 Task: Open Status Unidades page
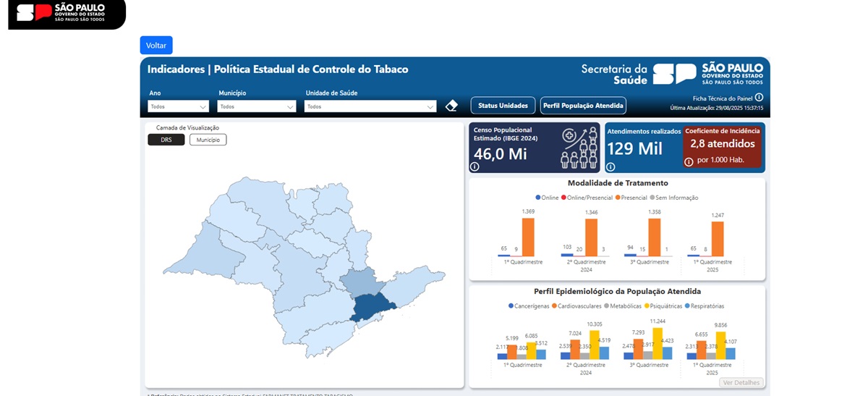503,106
